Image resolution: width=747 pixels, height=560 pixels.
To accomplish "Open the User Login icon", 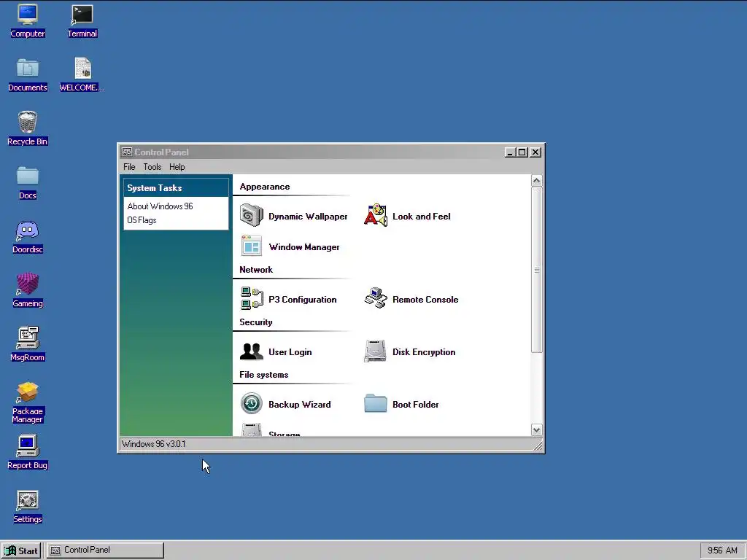I will tap(251, 351).
